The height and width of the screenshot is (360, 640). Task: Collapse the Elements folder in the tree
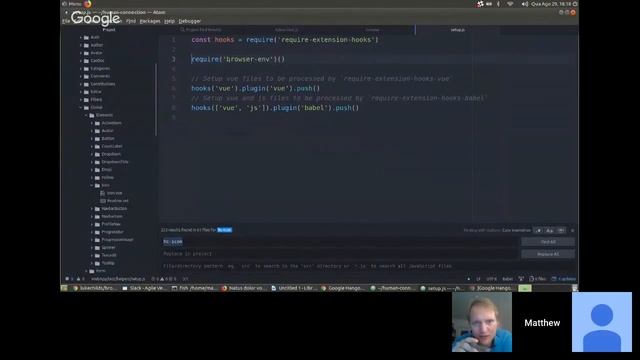point(86,116)
